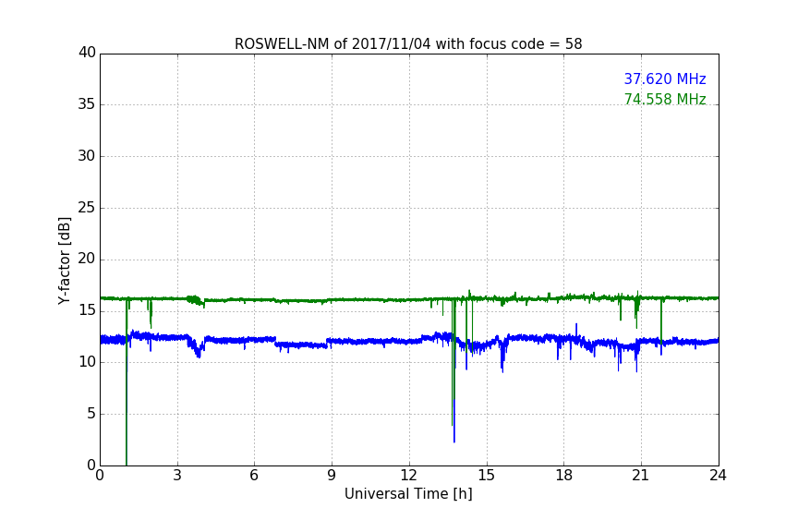Click the green spike dropping to zero near hour 1
Image resolution: width=798 pixels, height=532 pixels.
[127, 381]
